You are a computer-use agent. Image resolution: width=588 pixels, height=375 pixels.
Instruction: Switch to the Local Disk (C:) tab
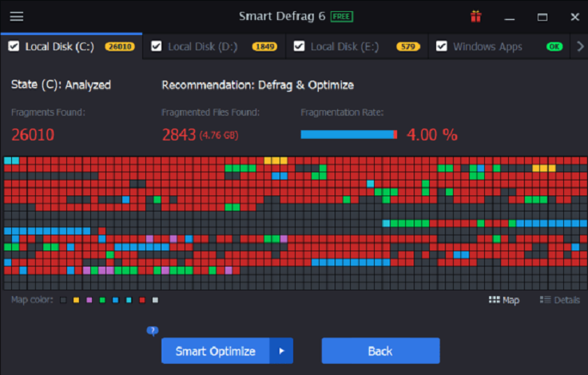click(71, 46)
